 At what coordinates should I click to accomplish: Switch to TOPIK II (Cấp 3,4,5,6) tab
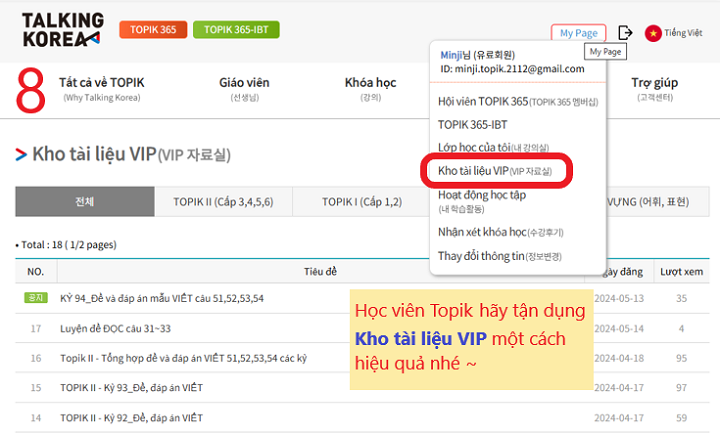click(x=223, y=201)
